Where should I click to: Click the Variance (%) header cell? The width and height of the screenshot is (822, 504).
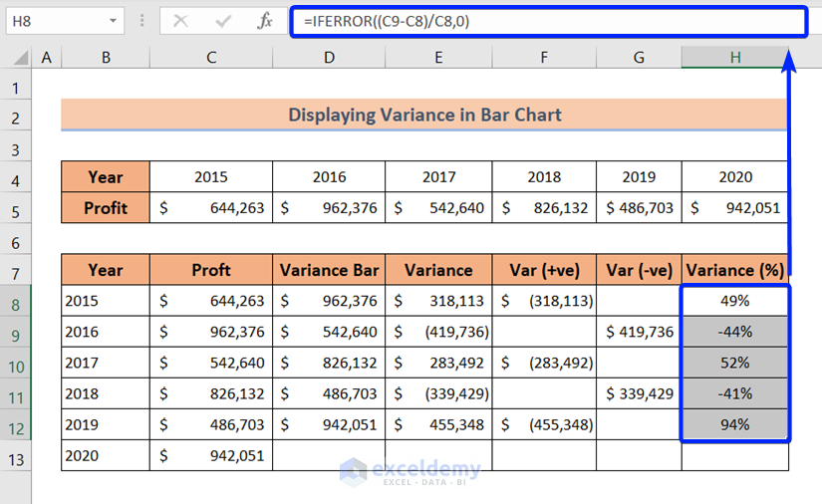pos(735,270)
